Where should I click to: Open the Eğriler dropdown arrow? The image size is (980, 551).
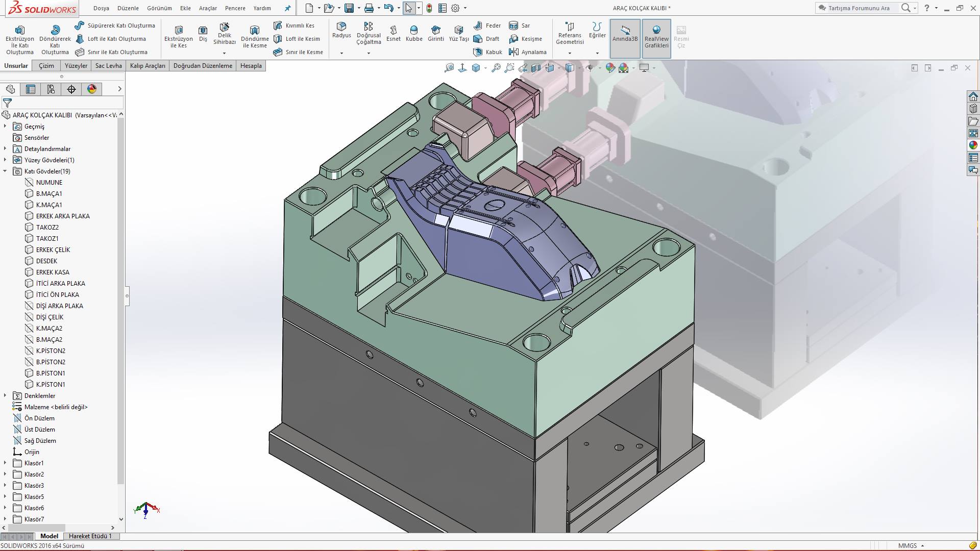[597, 53]
